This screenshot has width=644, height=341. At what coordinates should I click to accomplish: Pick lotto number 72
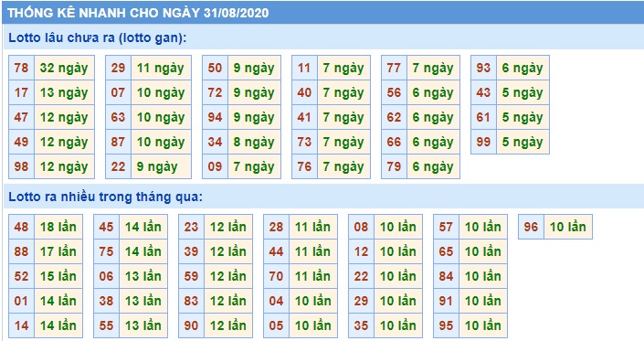coord(216,92)
